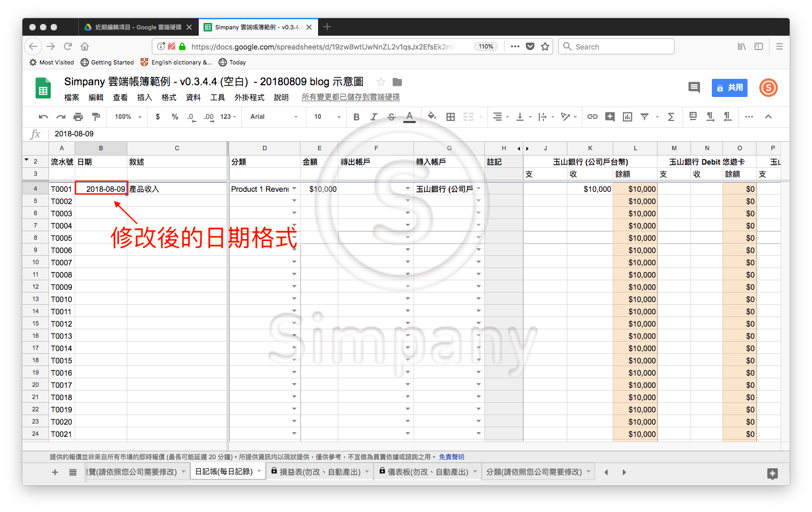Click the undo arrow in the toolbar
The width and height of the screenshot is (812, 512).
pyautogui.click(x=43, y=117)
